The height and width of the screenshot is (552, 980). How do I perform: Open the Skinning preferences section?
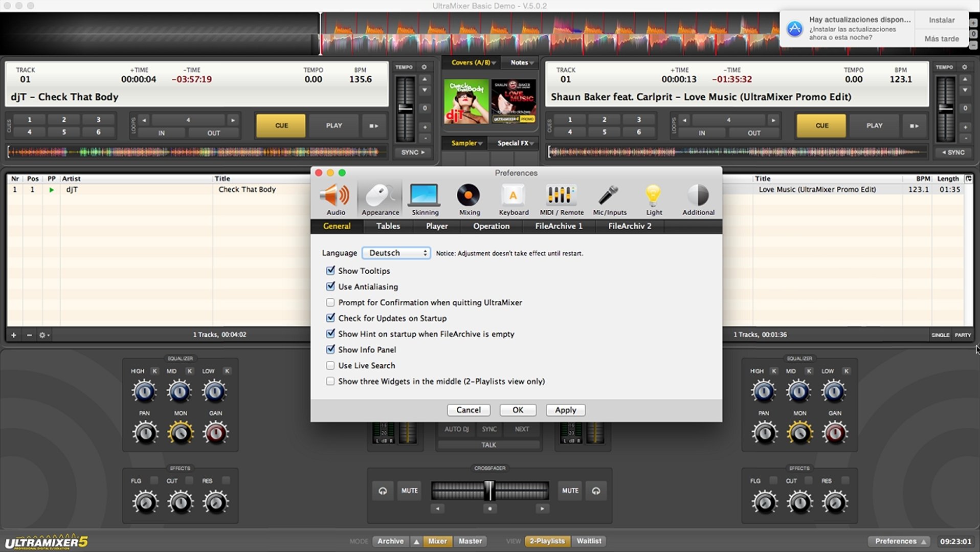(425, 200)
